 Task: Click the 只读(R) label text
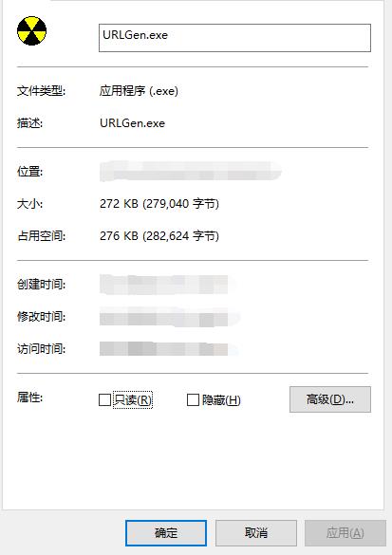pos(133,400)
